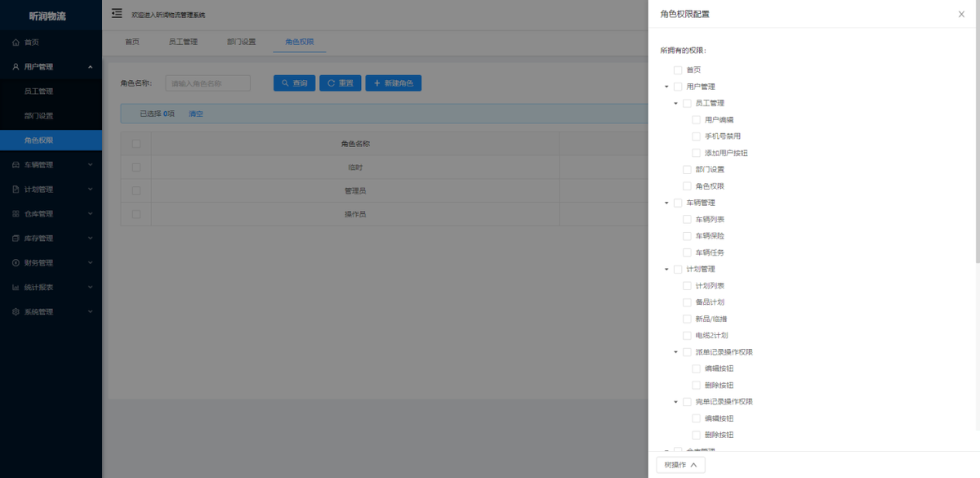Collapse 用户管理 sidebar menu via its chevron
Screen dimensions: 980x478
[x=90, y=67]
